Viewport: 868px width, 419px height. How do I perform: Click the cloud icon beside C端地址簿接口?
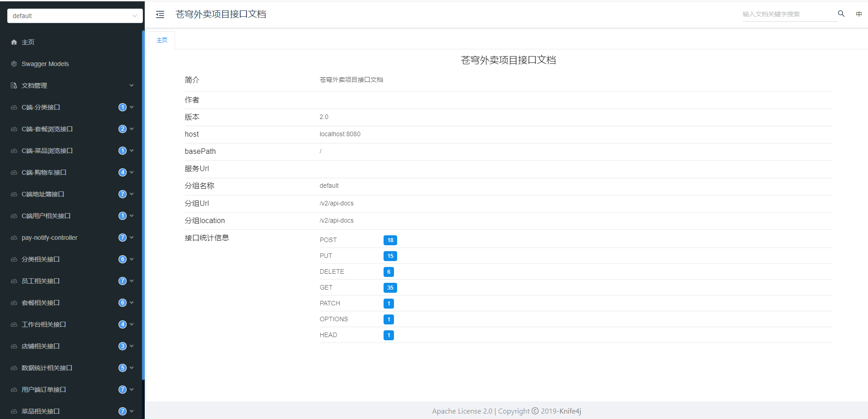click(x=14, y=194)
